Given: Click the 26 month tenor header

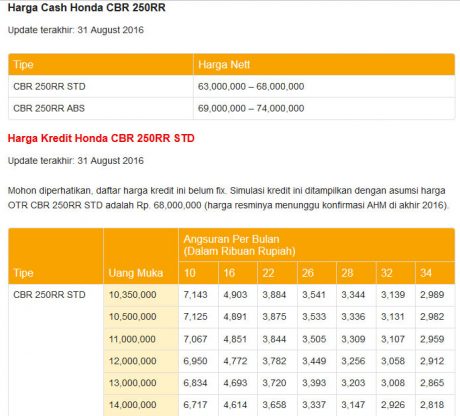Looking at the screenshot, I should click(308, 273).
